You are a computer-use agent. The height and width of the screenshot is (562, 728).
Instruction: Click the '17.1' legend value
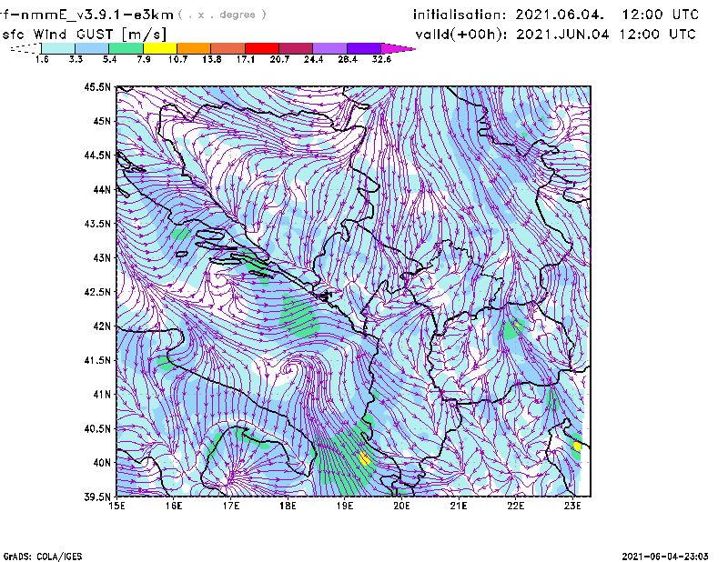point(245,59)
